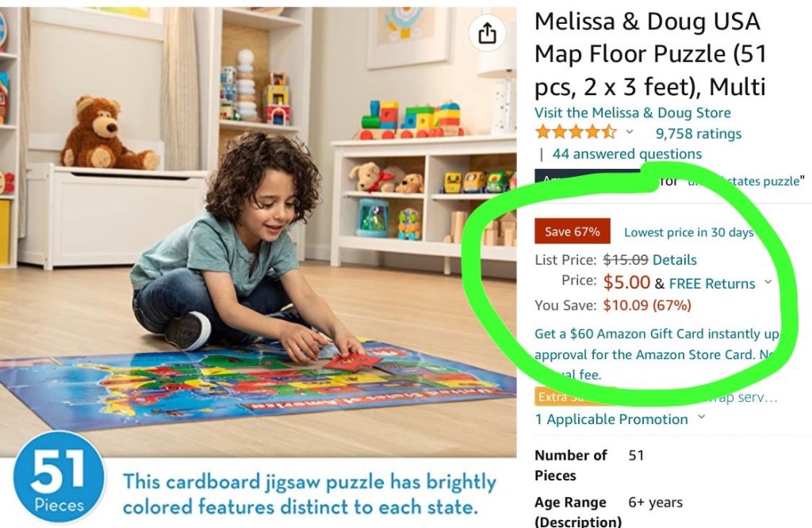This screenshot has height=528, width=812.
Task: Expand the rating breakdown chevron beside stars
Action: point(630,132)
